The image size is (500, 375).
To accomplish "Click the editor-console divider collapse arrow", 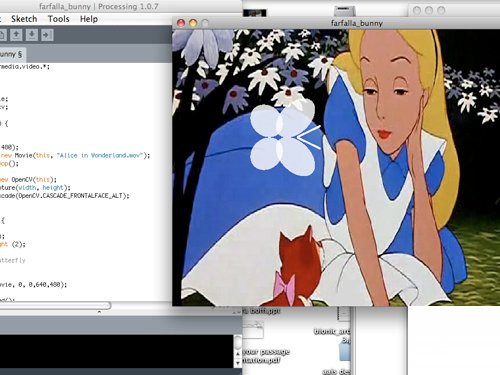I will point(99,312).
